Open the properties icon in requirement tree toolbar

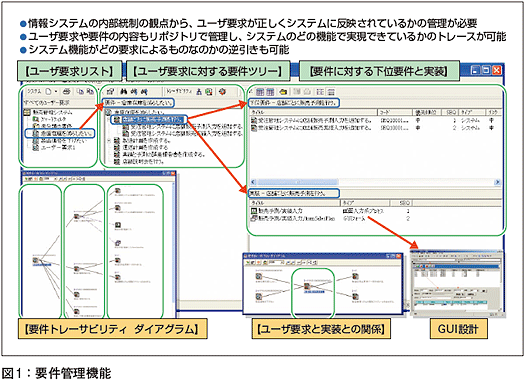pyautogui.click(x=111, y=91)
